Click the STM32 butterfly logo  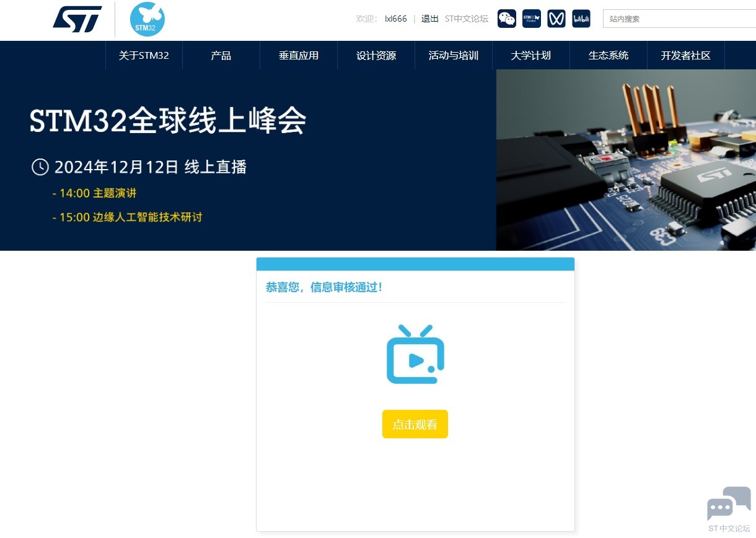coord(147,19)
